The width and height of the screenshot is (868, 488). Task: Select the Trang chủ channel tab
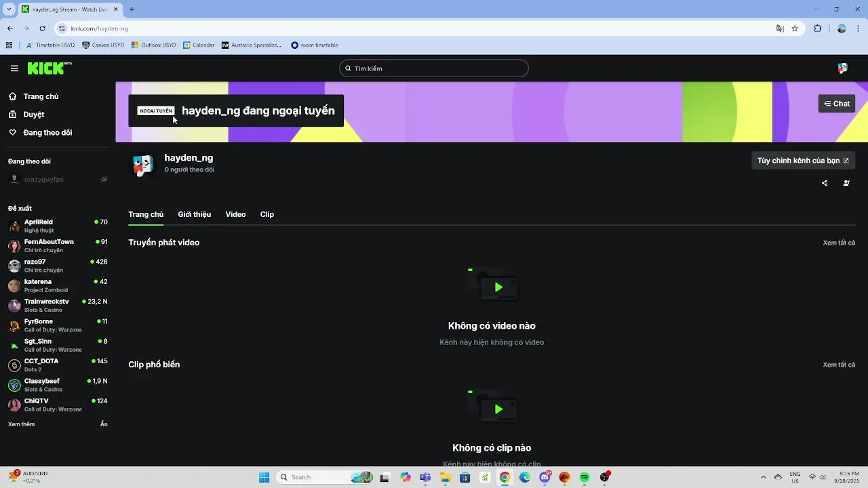[146, 214]
